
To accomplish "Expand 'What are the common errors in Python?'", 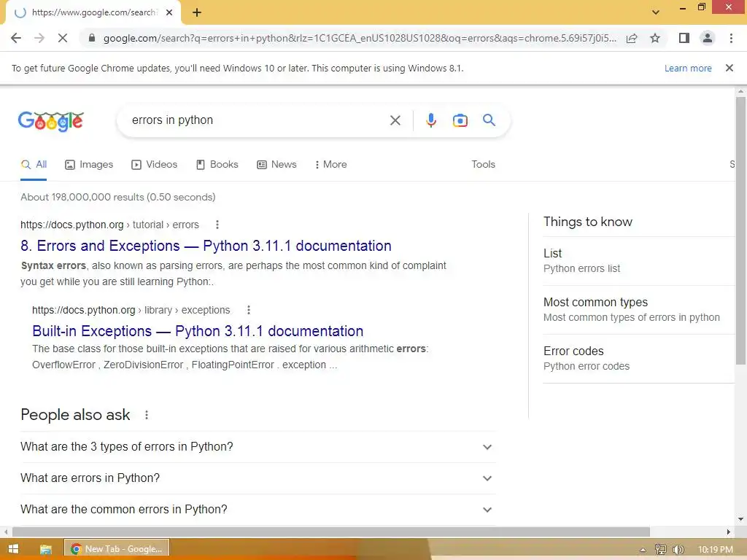I will (x=258, y=509).
